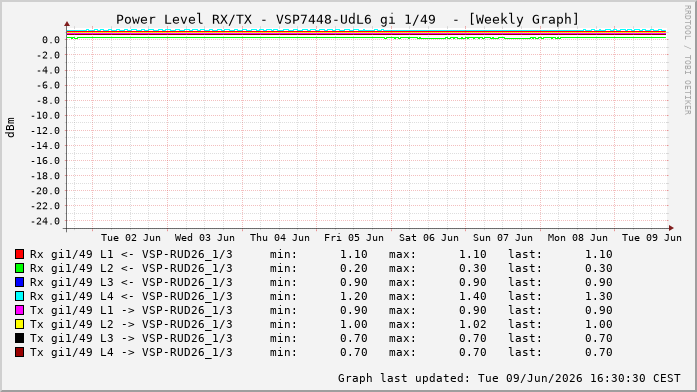Click the Rx L4 last value 1.30
Screen dimensions: 697x392
(x=599, y=296)
